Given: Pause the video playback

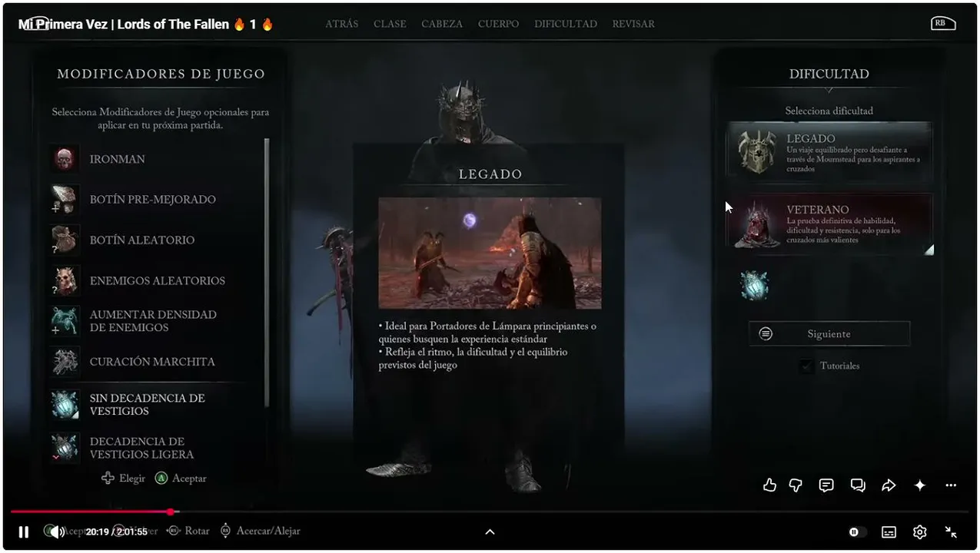Looking at the screenshot, I should click(x=24, y=531).
